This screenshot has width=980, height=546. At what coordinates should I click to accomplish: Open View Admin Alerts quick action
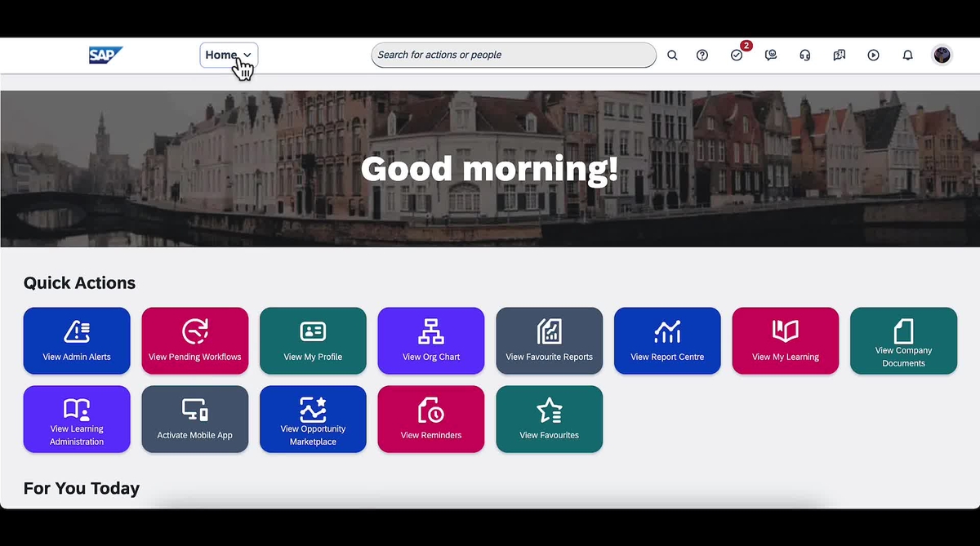click(x=77, y=341)
